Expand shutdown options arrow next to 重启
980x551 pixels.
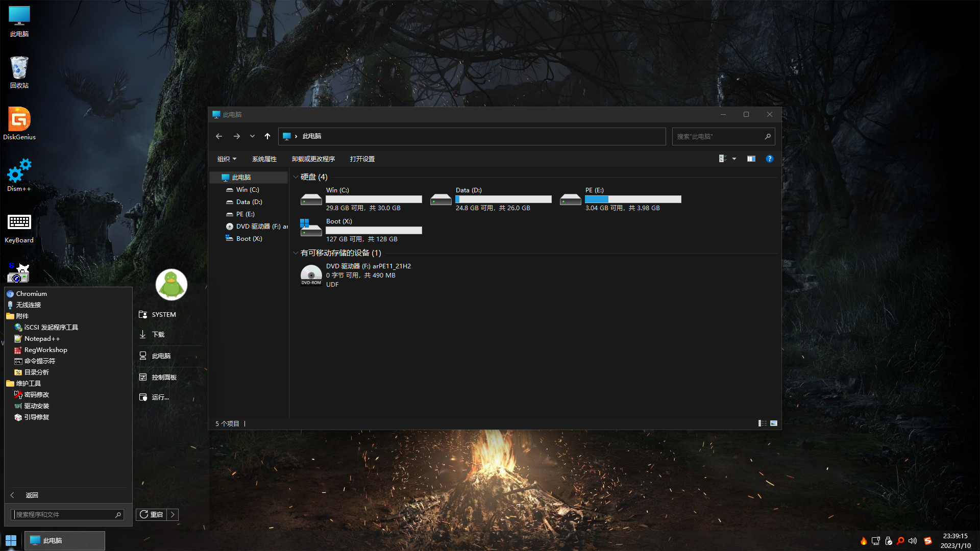click(173, 514)
